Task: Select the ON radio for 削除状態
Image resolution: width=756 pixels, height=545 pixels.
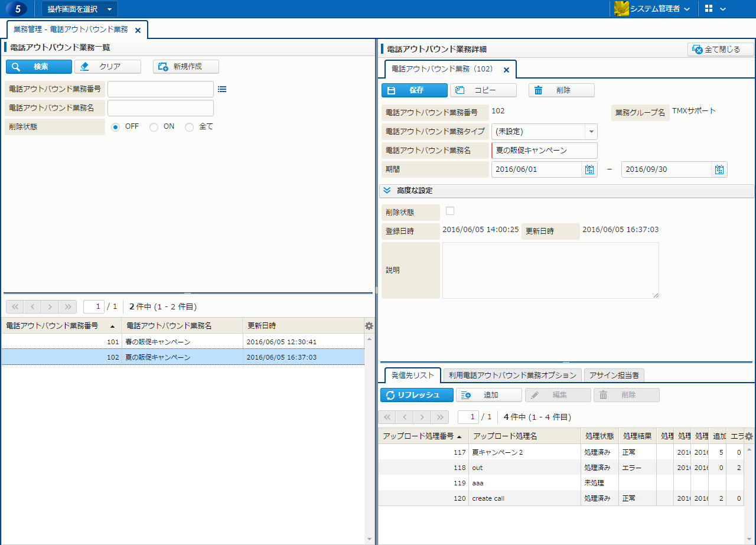Action: (x=154, y=127)
